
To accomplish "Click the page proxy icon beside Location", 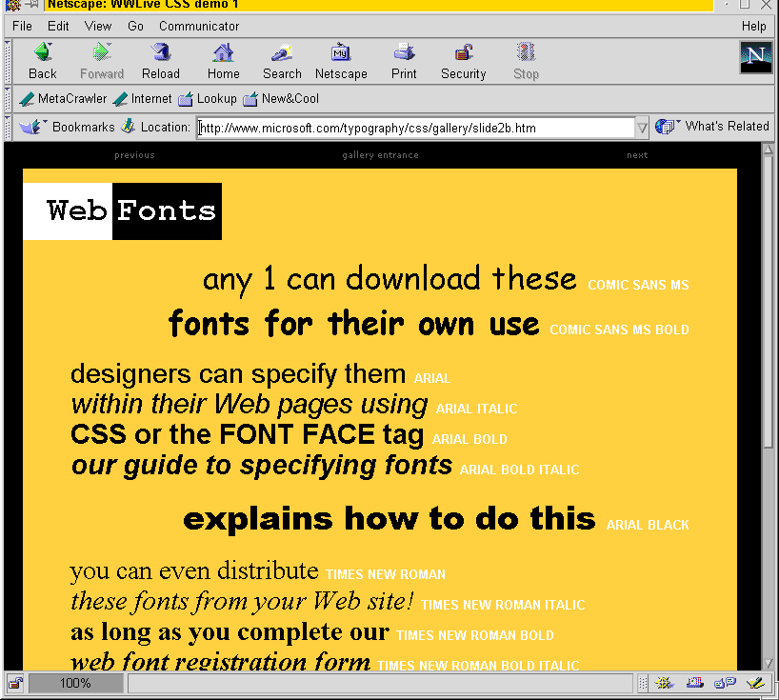I will [x=129, y=126].
